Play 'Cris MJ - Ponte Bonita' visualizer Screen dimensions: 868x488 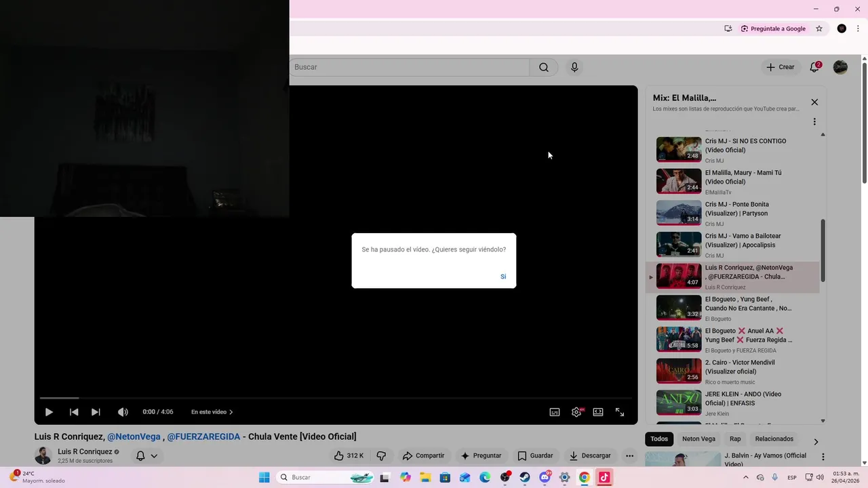tap(732, 213)
